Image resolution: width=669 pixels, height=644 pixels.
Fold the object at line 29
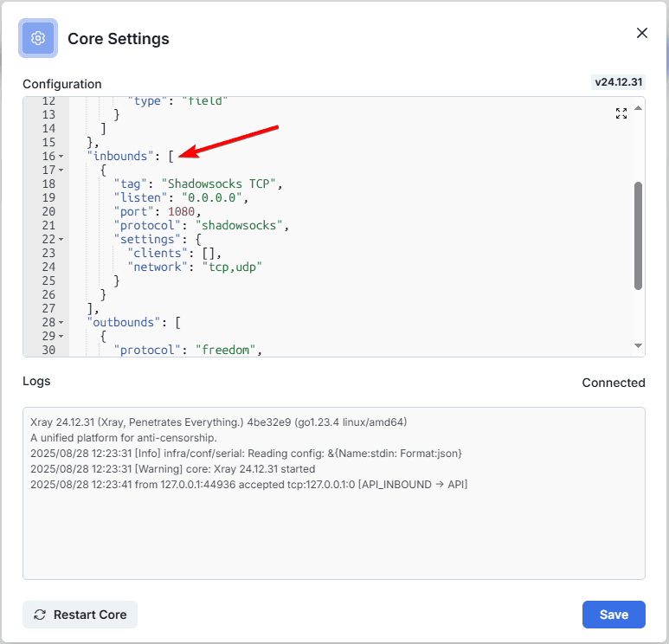61,337
